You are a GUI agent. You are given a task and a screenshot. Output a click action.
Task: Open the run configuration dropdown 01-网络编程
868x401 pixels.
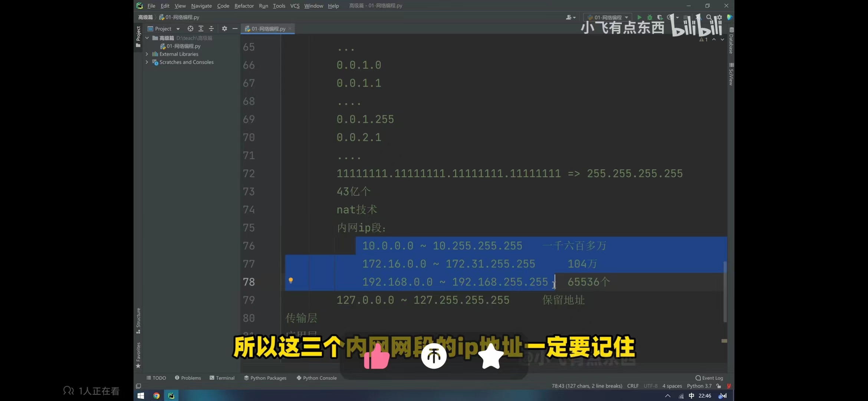point(608,17)
